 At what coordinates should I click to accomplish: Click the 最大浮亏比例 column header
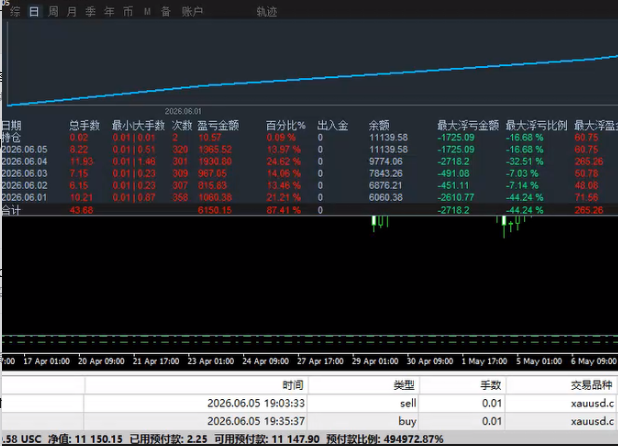536,126
